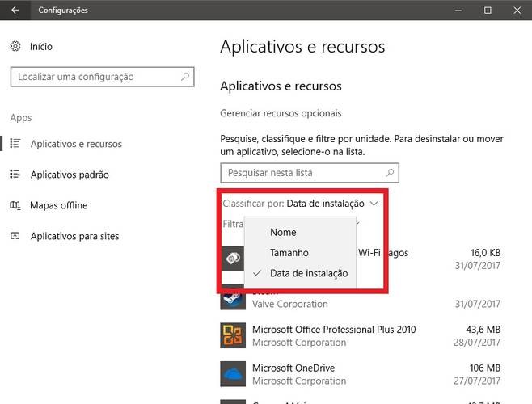Viewport: 532px width, 404px height.
Task: Expand the Classificar por dropdown chevron
Action: [x=374, y=204]
